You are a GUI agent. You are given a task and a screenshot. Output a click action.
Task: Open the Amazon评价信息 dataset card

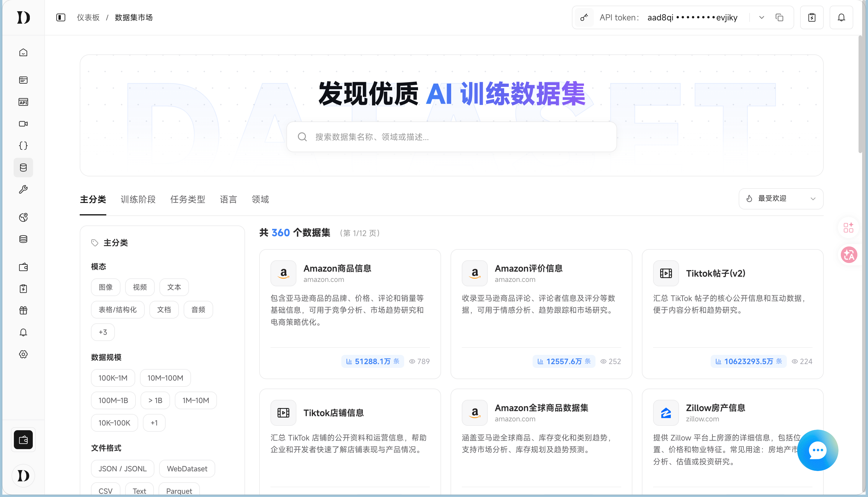(x=541, y=314)
